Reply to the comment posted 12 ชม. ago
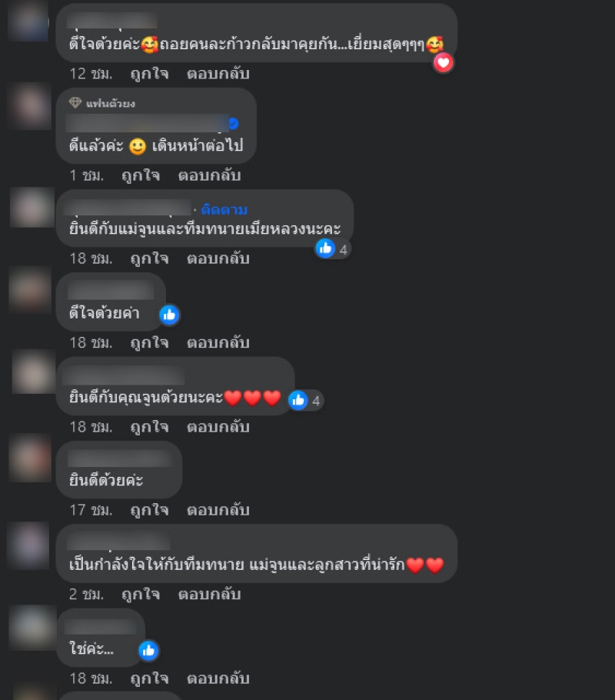Viewport: 615px width, 700px height. pyautogui.click(x=218, y=74)
